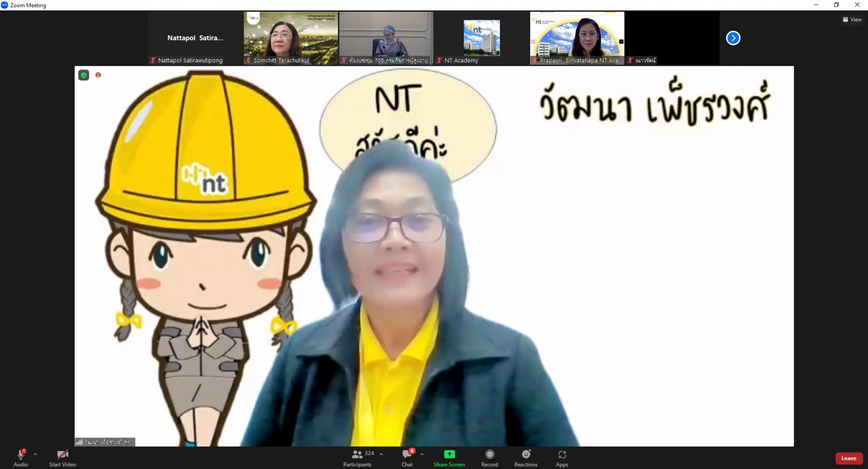Click the Record button
The image size is (868, 469).
click(x=490, y=458)
